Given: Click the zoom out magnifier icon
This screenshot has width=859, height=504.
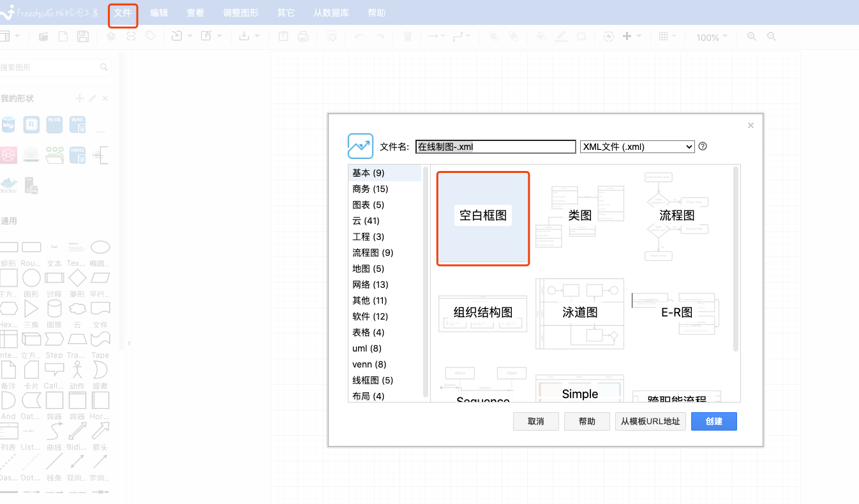Looking at the screenshot, I should [x=772, y=36].
